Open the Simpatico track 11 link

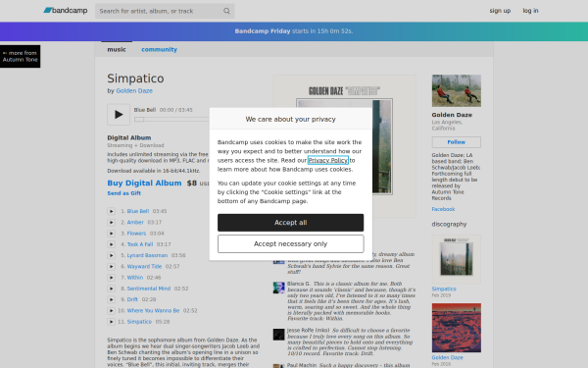coord(139,322)
